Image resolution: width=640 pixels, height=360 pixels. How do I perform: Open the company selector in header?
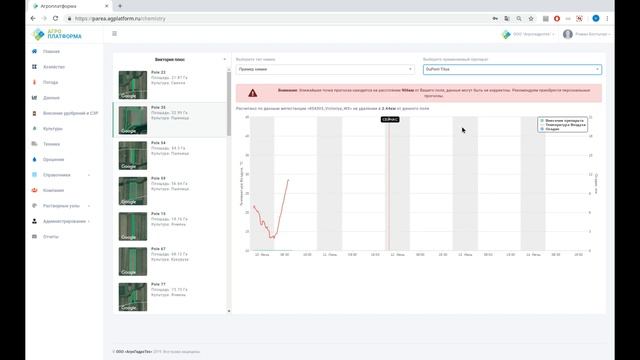click(x=528, y=34)
